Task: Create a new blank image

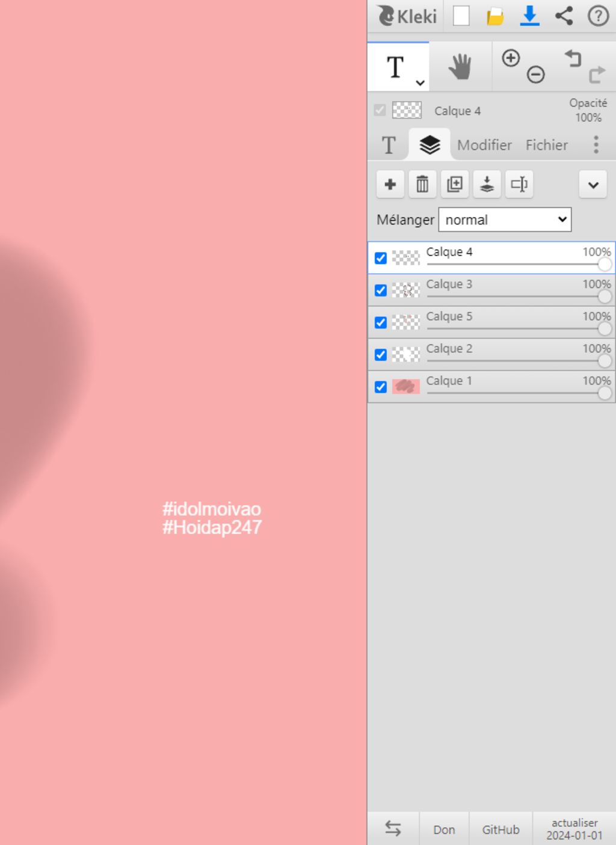Action: click(x=461, y=16)
